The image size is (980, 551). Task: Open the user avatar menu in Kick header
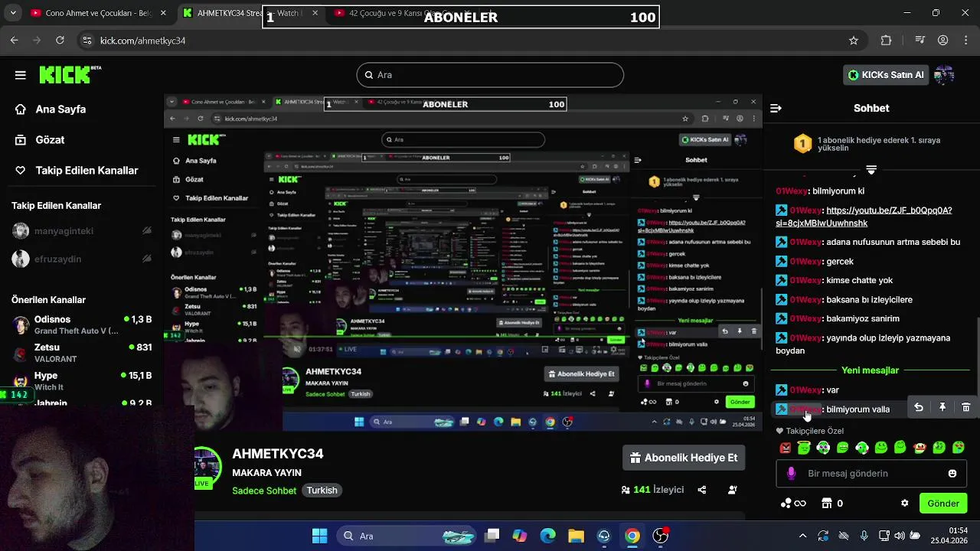pos(944,75)
